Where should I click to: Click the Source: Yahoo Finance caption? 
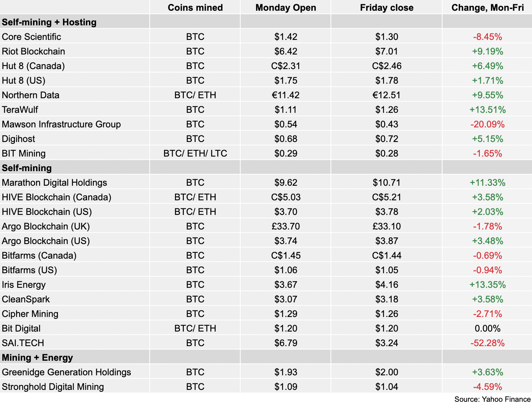[492, 399]
